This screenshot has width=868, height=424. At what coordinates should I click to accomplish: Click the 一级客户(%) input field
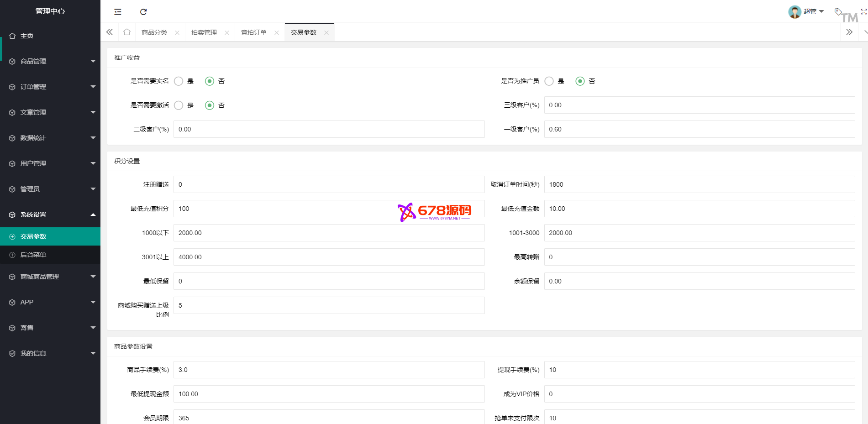pyautogui.click(x=699, y=129)
